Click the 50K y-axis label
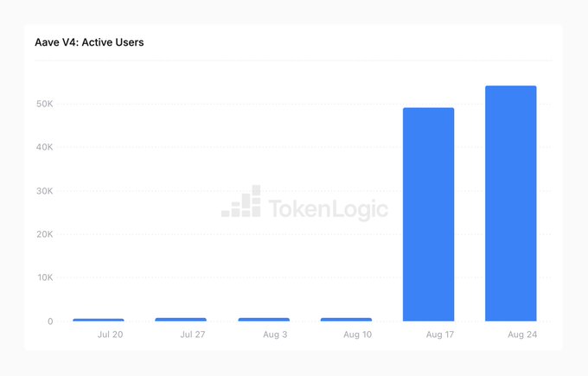 point(45,104)
